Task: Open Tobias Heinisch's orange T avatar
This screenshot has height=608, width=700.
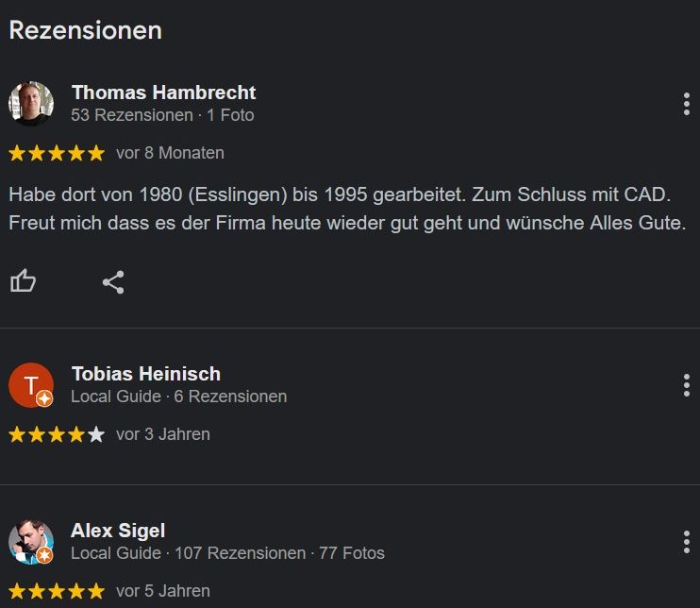Action: click(x=31, y=385)
